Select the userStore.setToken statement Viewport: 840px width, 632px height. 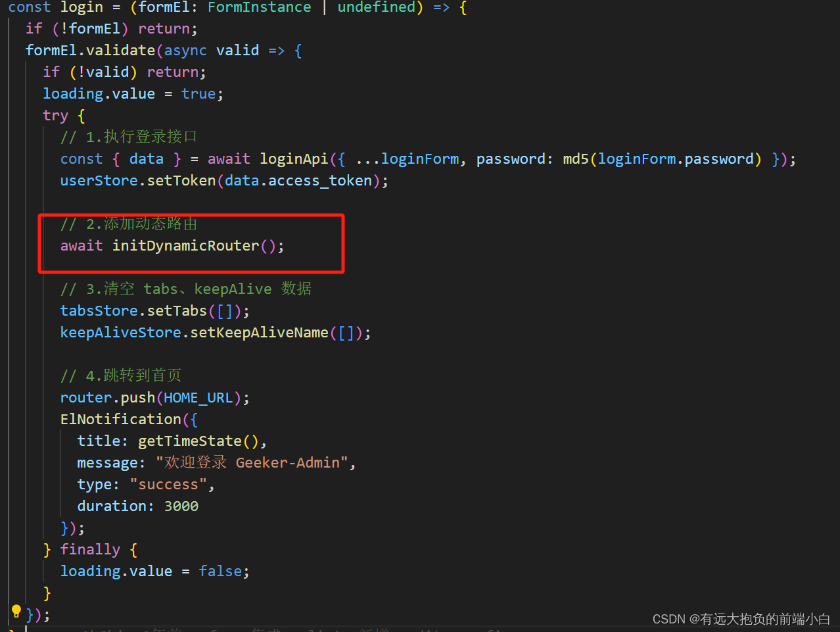pyautogui.click(x=223, y=180)
